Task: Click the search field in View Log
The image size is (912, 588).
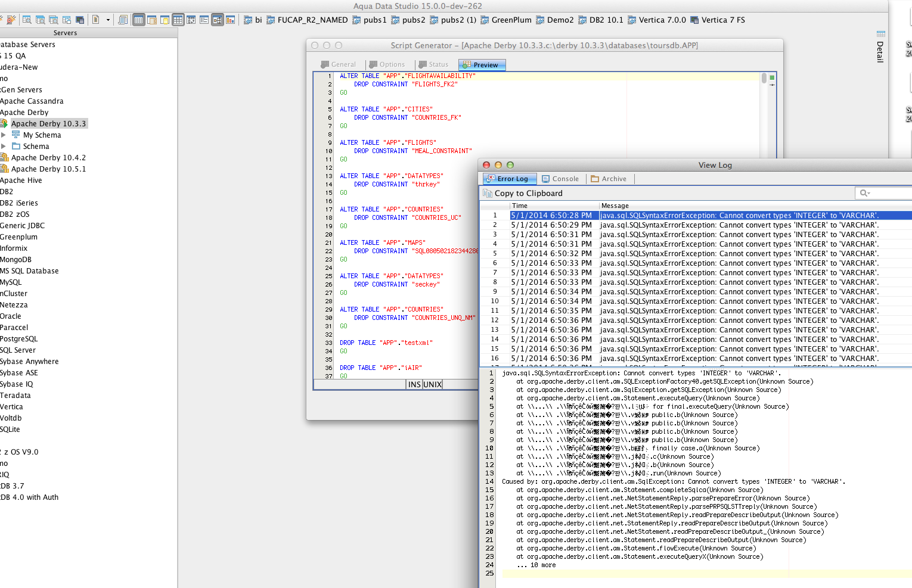Action: [884, 193]
